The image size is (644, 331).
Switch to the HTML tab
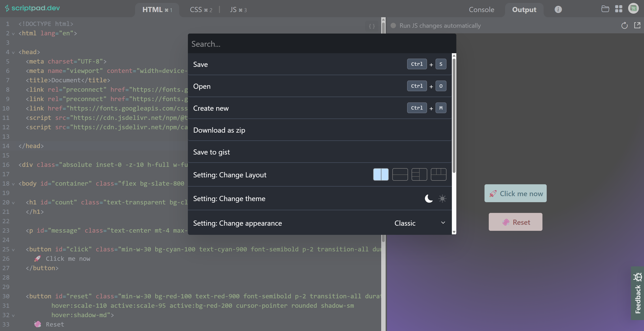click(x=157, y=10)
